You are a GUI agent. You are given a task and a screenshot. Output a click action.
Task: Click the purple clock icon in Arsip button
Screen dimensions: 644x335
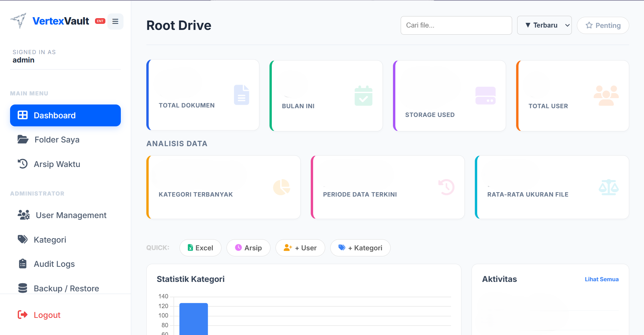238,248
